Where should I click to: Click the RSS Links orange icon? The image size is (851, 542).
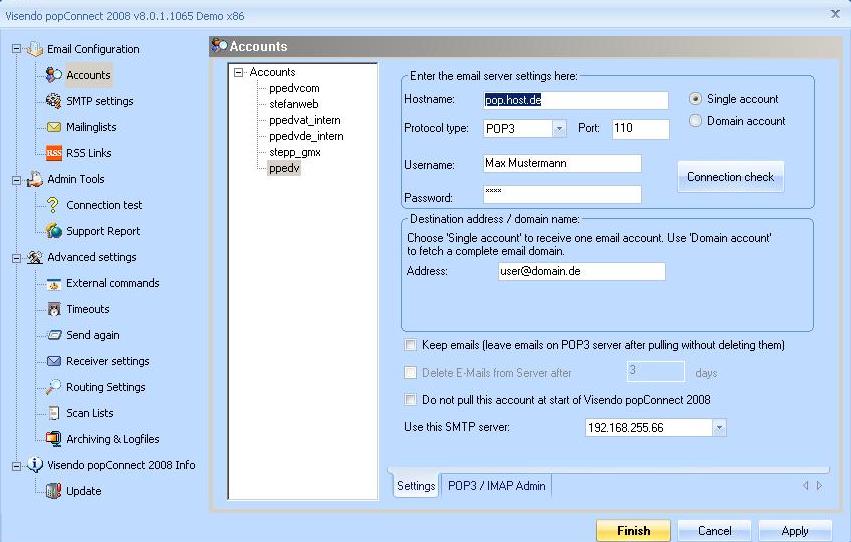click(x=53, y=153)
